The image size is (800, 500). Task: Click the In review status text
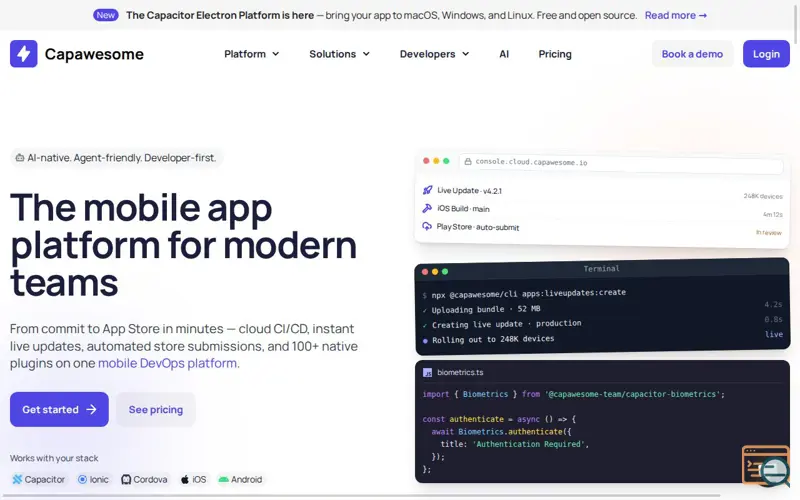(768, 233)
